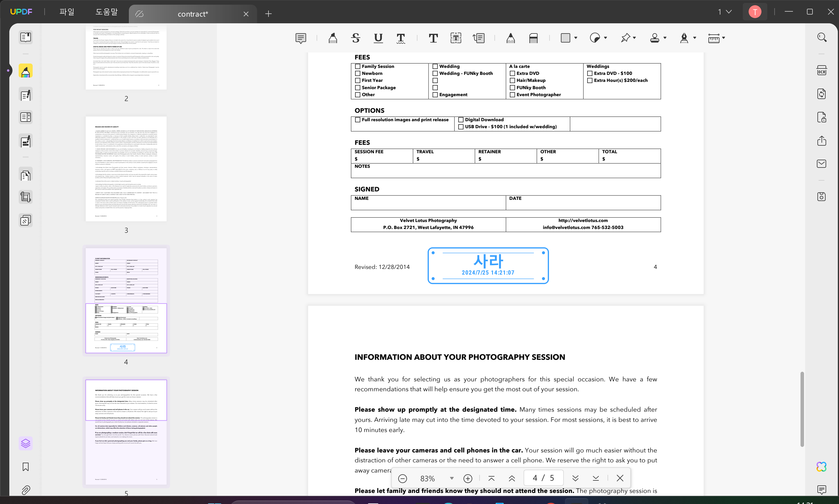Open the layers panel
Screen dimensions: 839x504
[25, 443]
